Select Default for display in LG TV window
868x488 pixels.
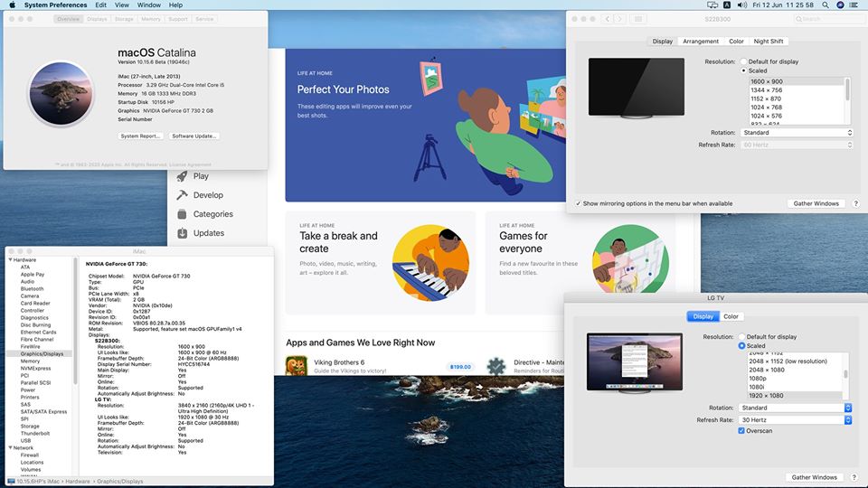[x=741, y=336]
